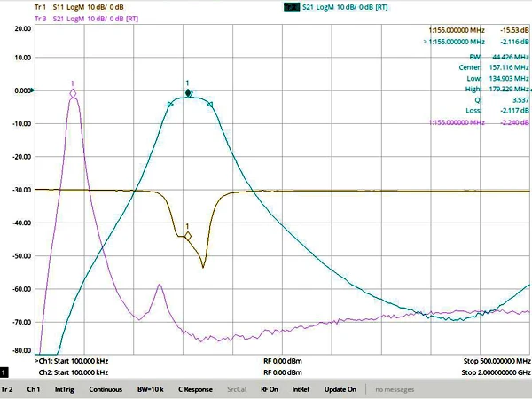Select the Tr 3 S21 LogM trace label
The image size is (532, 399).
87,19
